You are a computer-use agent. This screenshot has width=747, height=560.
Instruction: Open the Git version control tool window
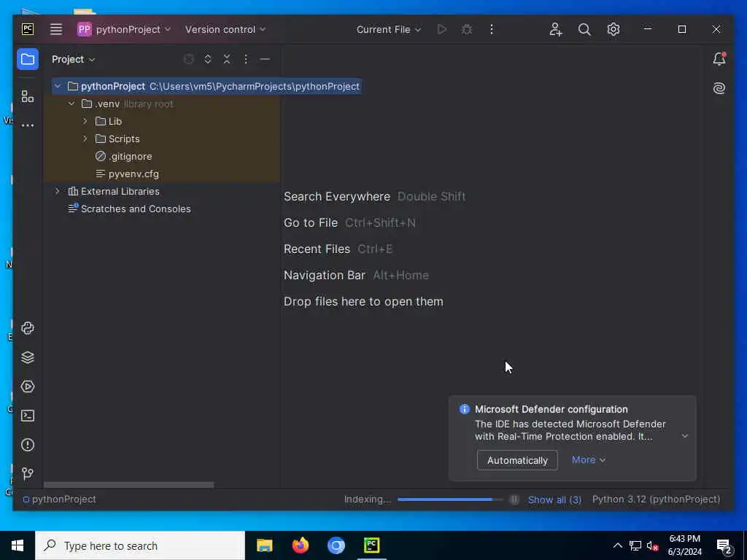point(28,473)
